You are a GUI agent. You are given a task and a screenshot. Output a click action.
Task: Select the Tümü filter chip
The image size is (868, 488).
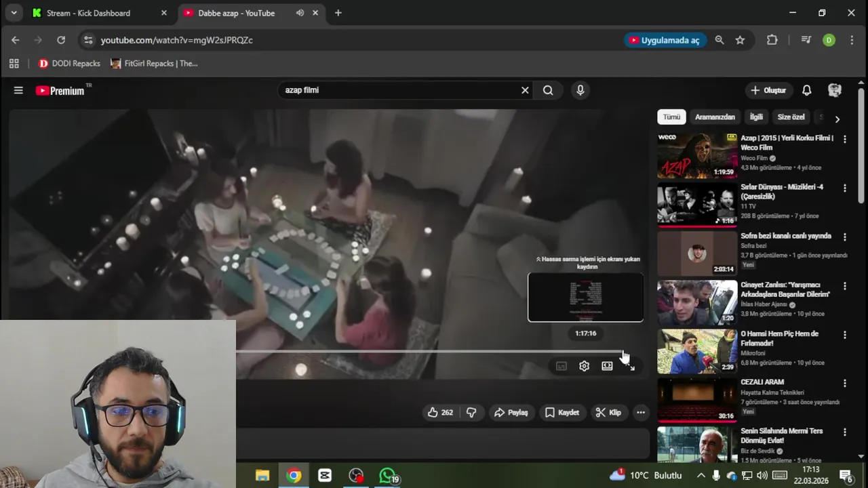(671, 117)
